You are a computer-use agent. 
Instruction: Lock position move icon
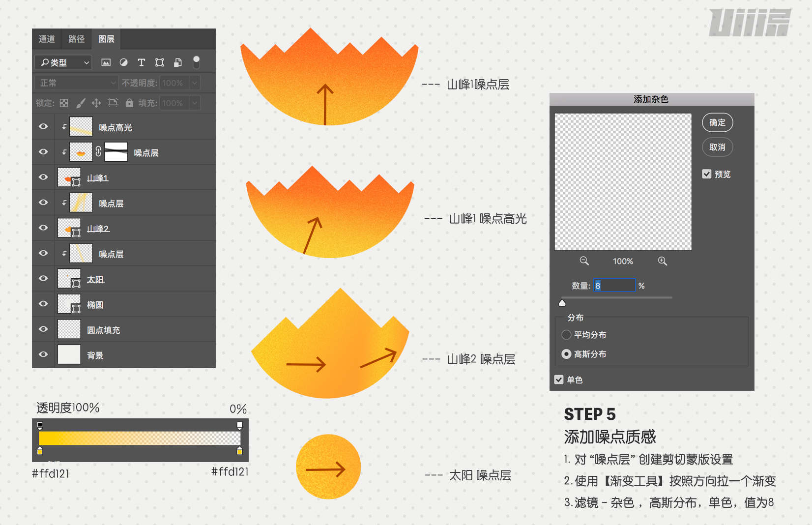(96, 103)
